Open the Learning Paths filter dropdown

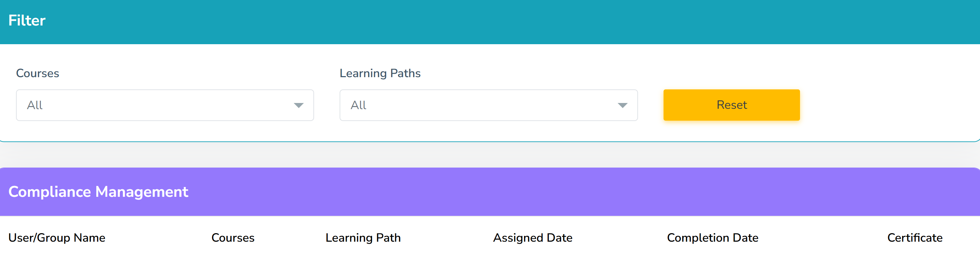pos(488,105)
